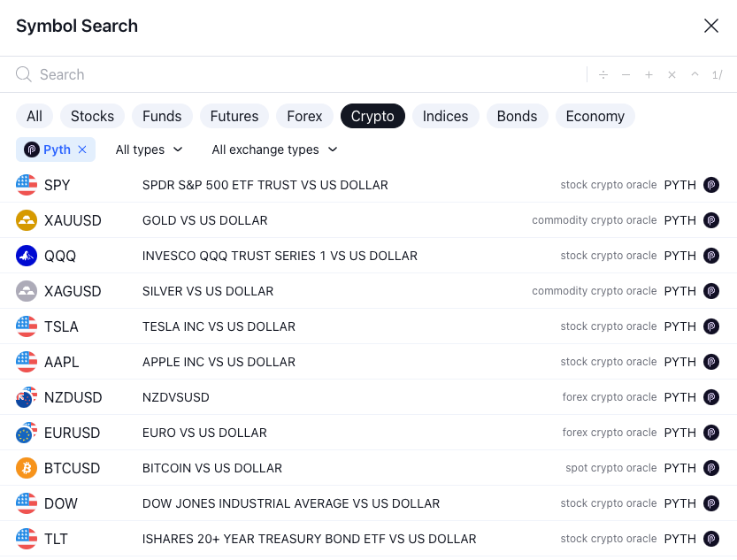Image resolution: width=737 pixels, height=560 pixels.
Task: Click the US flag icon beside SPY
Action: coord(27,185)
